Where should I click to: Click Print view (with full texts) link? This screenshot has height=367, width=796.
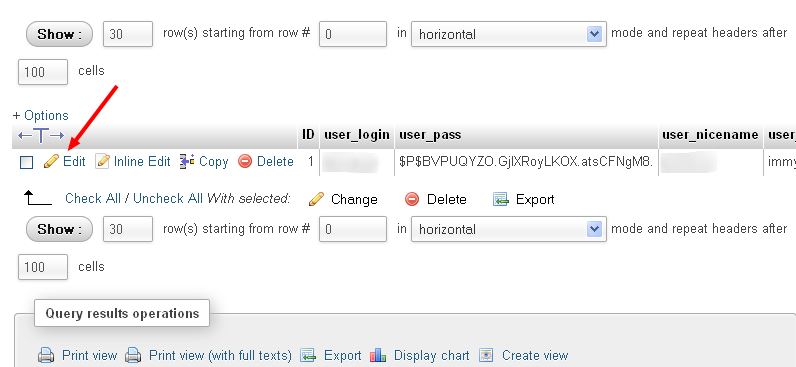[x=220, y=355]
